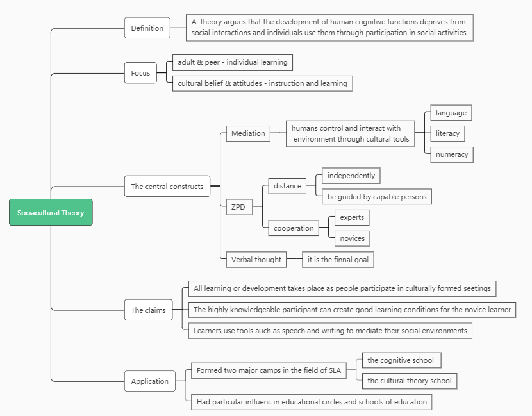Click the language leaf node
The image size is (532, 416).
(451, 113)
